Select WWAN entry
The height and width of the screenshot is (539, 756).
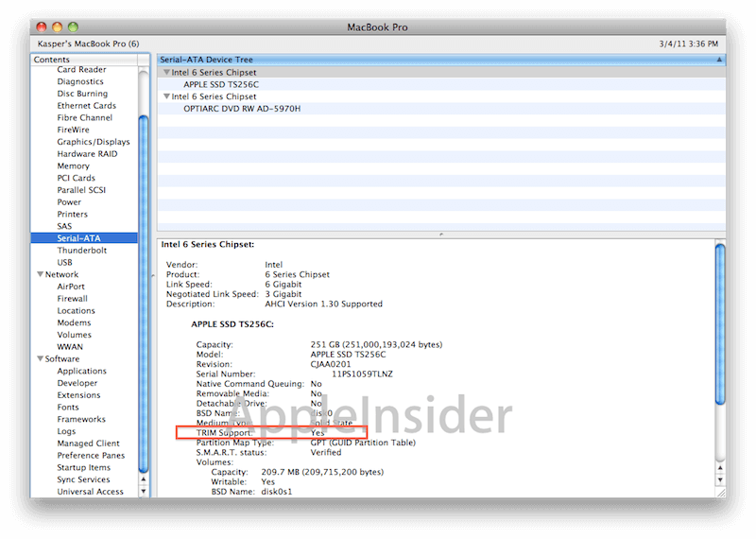point(70,347)
